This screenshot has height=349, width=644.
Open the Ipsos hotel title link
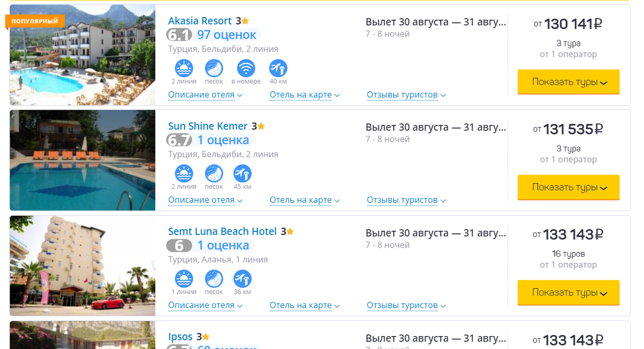click(x=180, y=337)
